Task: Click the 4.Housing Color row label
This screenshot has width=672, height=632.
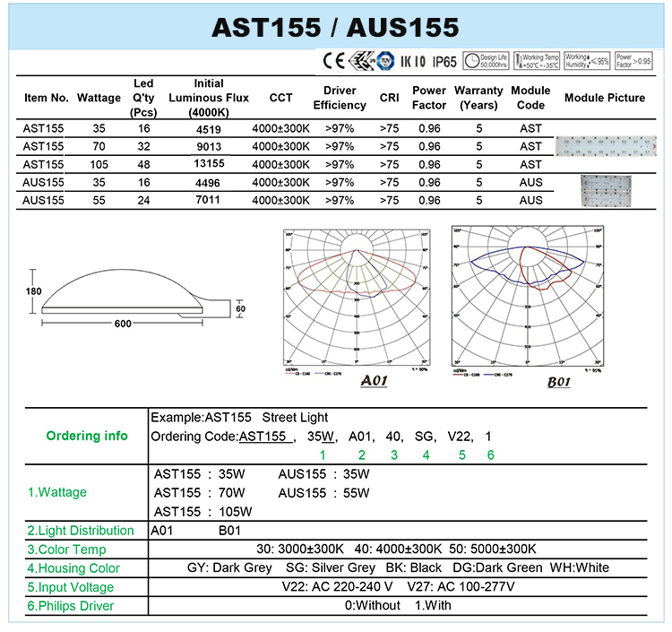Action: 73,568
